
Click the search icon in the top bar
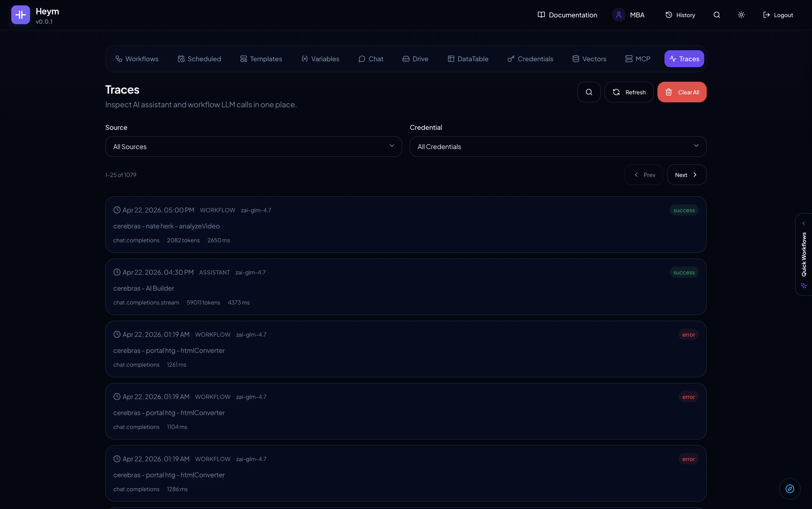(x=717, y=15)
